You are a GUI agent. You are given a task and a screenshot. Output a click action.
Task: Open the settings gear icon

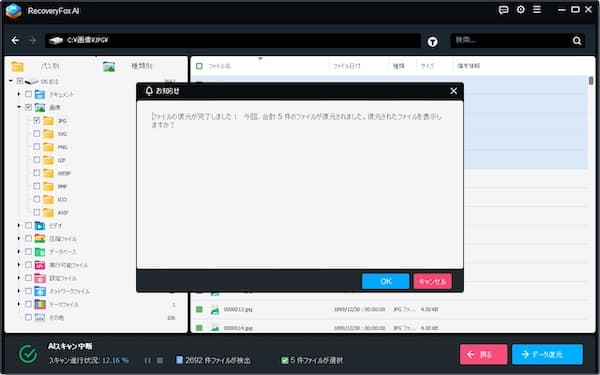(521, 10)
